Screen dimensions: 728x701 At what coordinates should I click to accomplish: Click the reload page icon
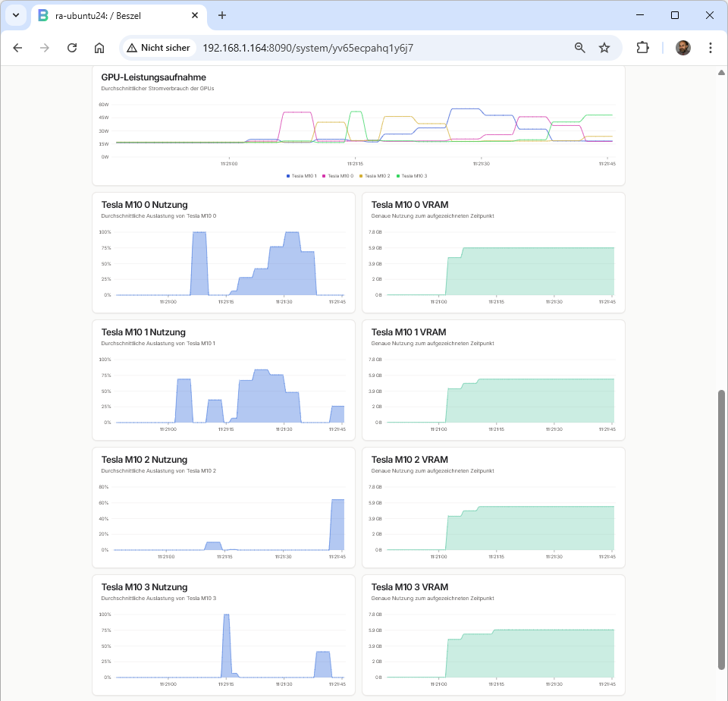72,48
